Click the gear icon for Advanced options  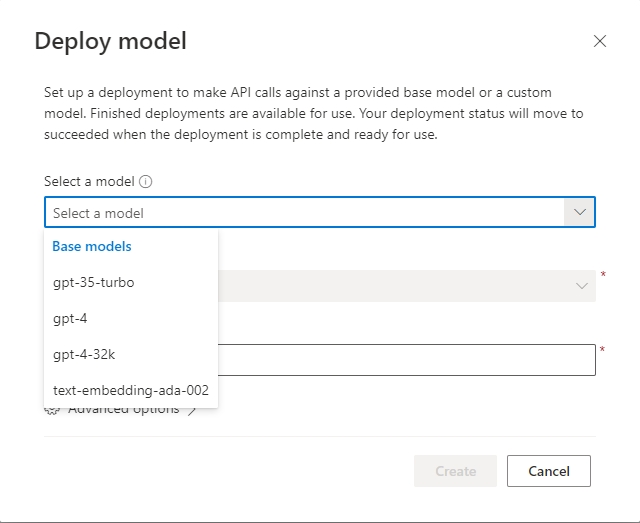[52, 411]
